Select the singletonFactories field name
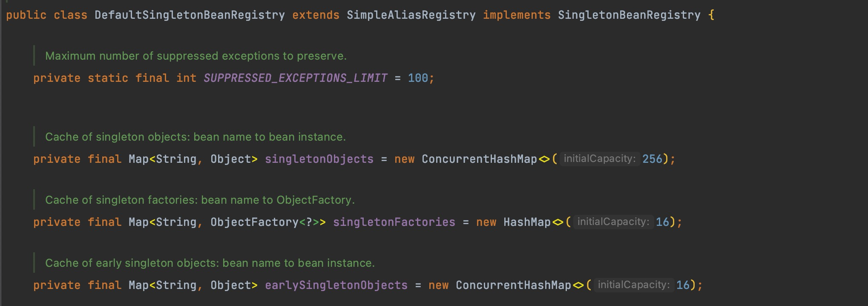 (394, 222)
